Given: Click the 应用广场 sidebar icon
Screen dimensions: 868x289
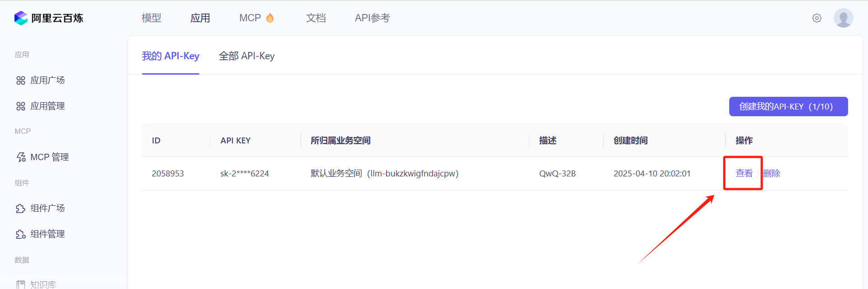Looking at the screenshot, I should click(21, 81).
